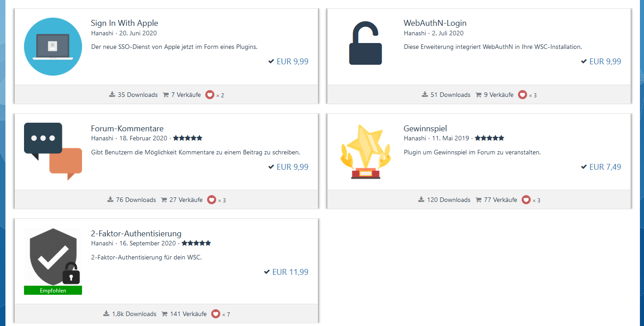Viewport: 644px width, 326px height.
Task: Open the Gewinnspiel plugin title
Action: [425, 129]
